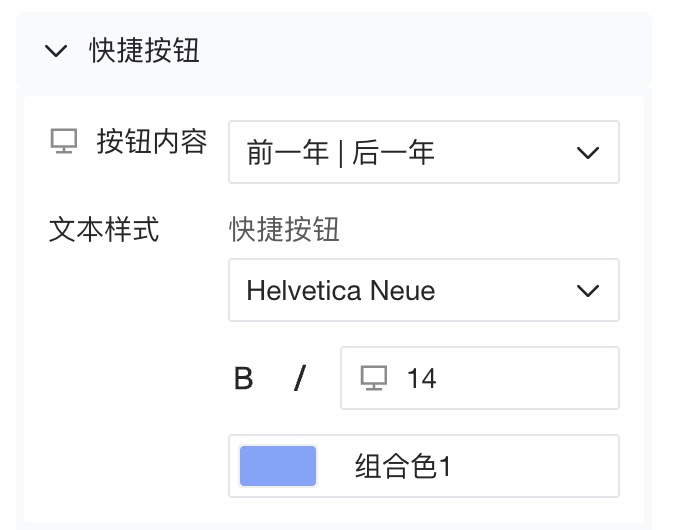Click the monitor icon beside 按钮内容

(x=64, y=143)
